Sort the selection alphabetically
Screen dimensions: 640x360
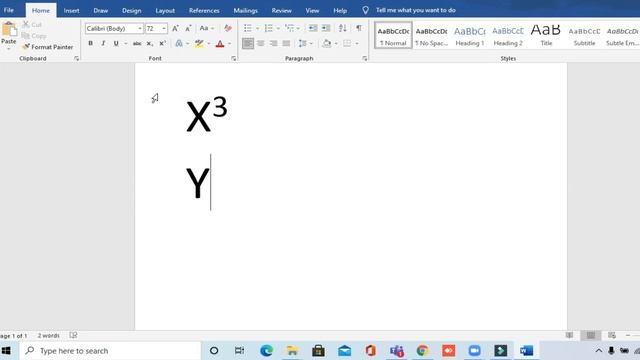click(342, 28)
